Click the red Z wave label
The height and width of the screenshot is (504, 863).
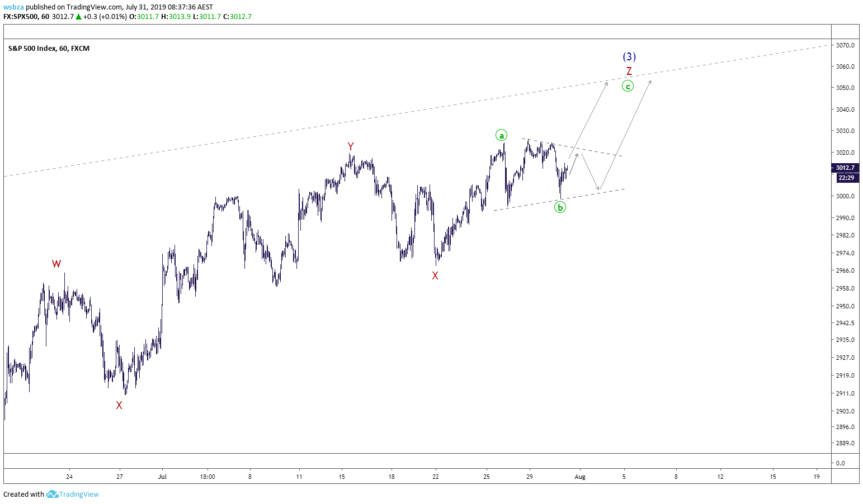[x=629, y=72]
